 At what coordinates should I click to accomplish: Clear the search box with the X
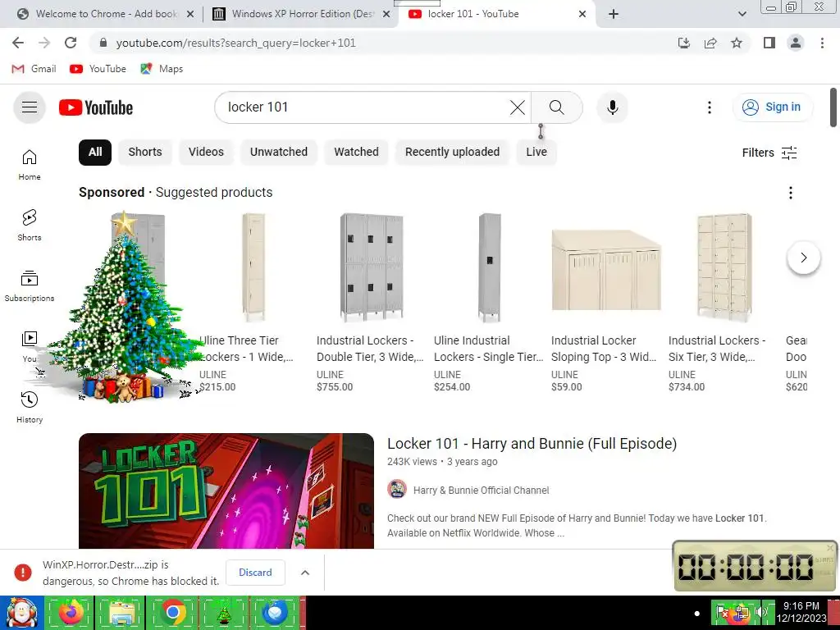coord(518,107)
